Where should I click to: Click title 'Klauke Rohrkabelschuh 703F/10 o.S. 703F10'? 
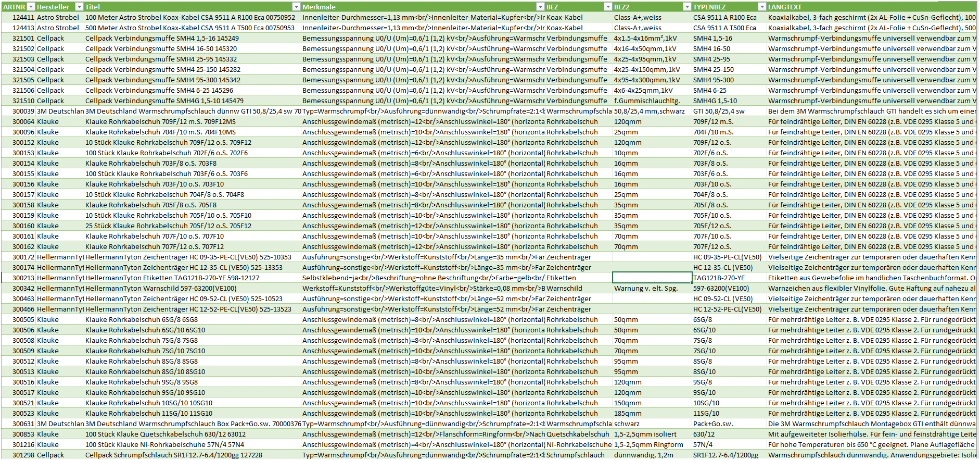point(193,184)
